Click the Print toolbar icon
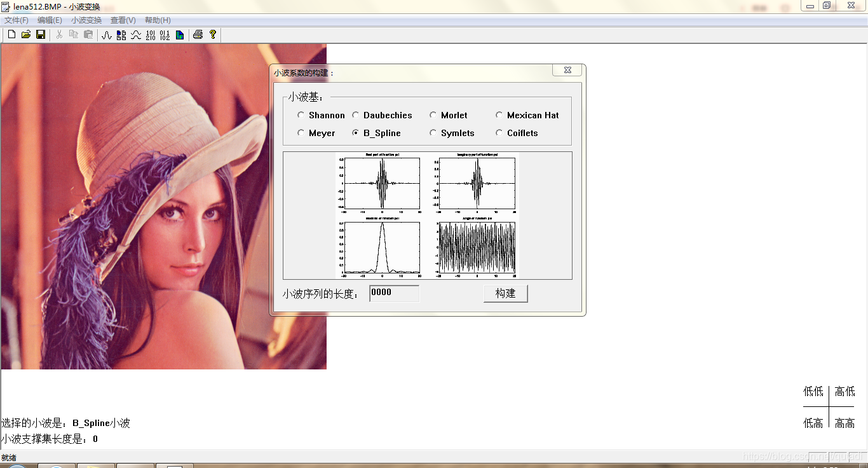The image size is (868, 468). [198, 34]
